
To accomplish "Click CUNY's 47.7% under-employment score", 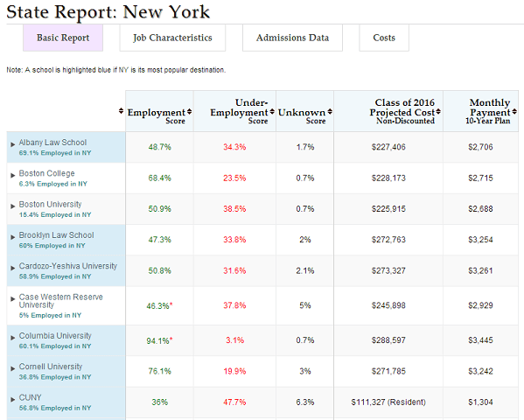I will [234, 402].
